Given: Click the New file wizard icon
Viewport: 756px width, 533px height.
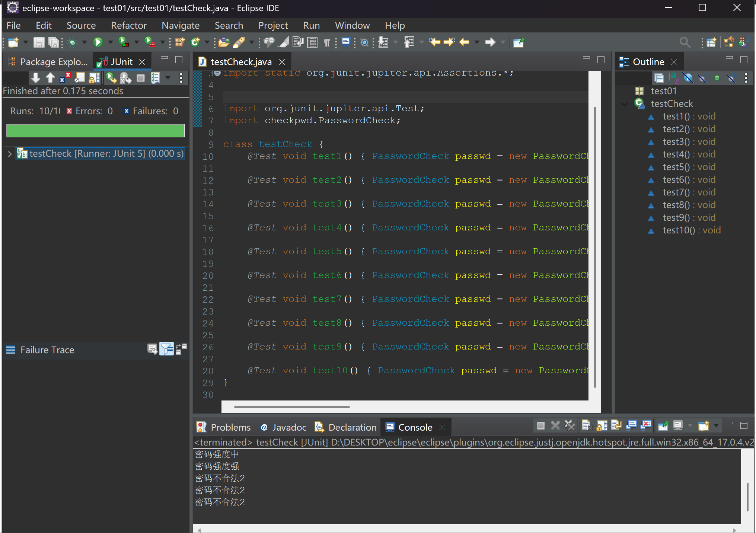Looking at the screenshot, I should coord(13,42).
